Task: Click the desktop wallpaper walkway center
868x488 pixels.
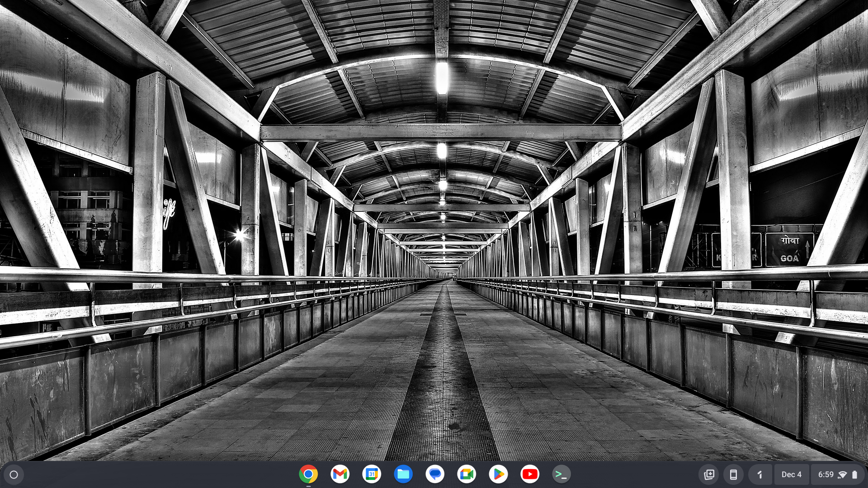Action: coord(443,361)
